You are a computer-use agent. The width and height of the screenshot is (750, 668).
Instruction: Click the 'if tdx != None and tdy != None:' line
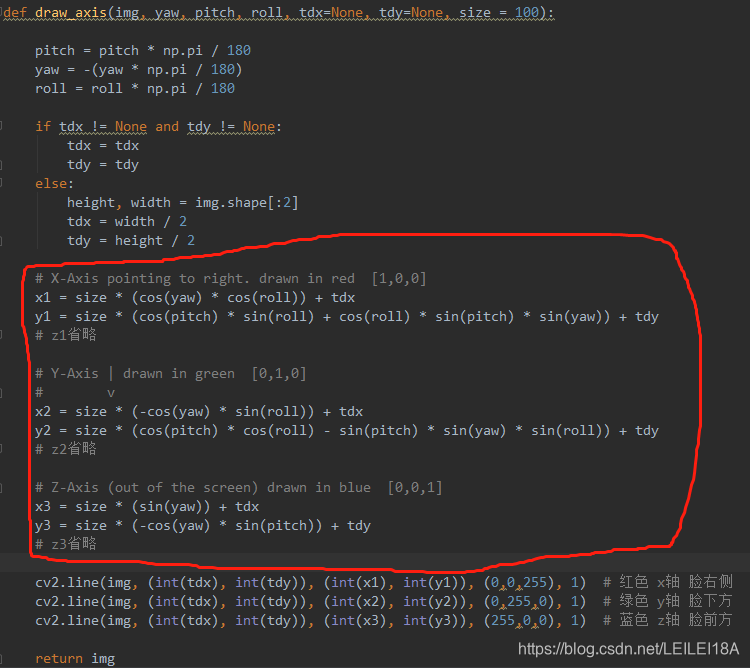tap(158, 127)
